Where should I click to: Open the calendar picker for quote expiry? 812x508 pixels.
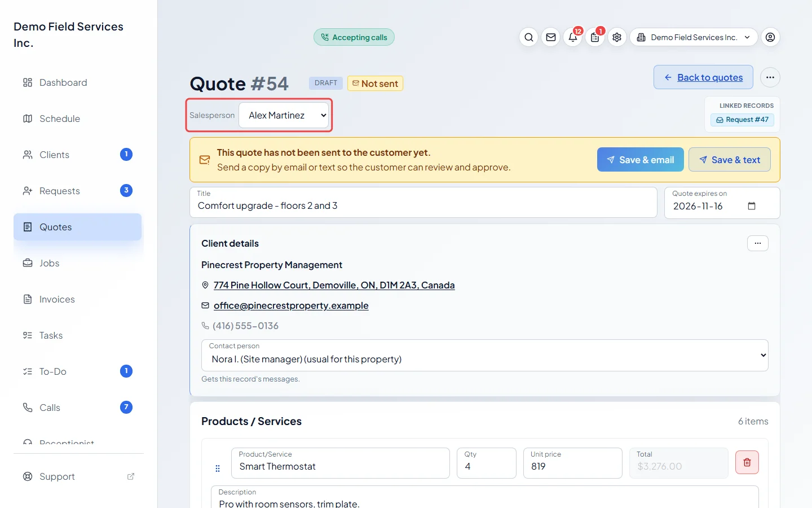(752, 206)
